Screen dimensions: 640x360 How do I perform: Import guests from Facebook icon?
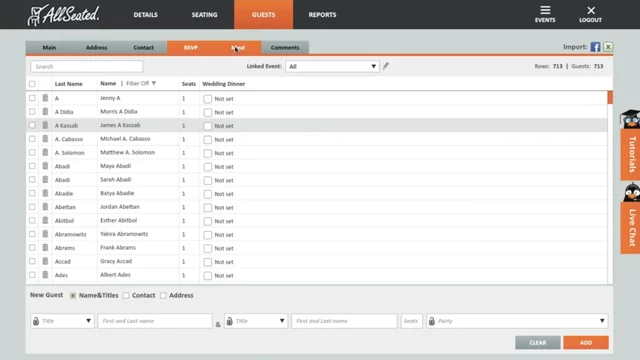[x=595, y=47]
